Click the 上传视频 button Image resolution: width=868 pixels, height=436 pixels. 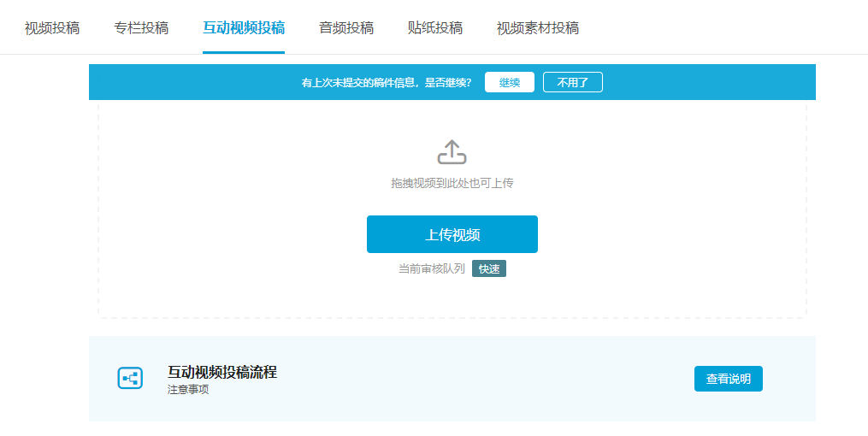452,234
